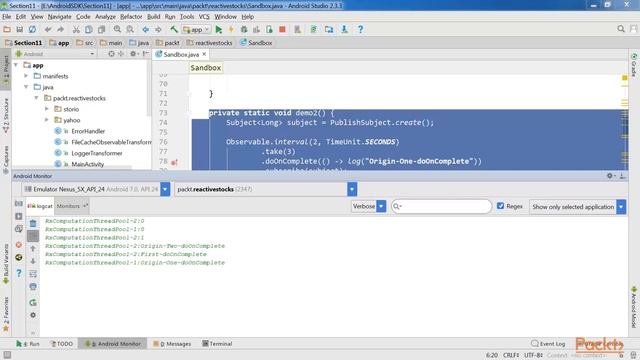Apply changes via the lightning bolt icon
Image resolution: width=640 pixels, height=360 pixels.
coord(231,29)
